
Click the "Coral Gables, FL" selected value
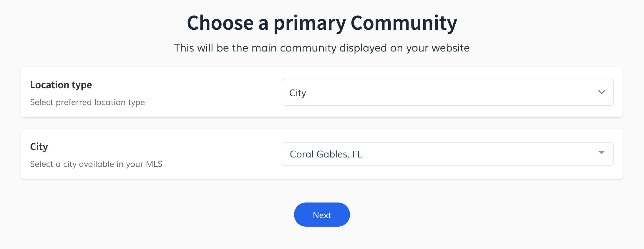pos(326,154)
